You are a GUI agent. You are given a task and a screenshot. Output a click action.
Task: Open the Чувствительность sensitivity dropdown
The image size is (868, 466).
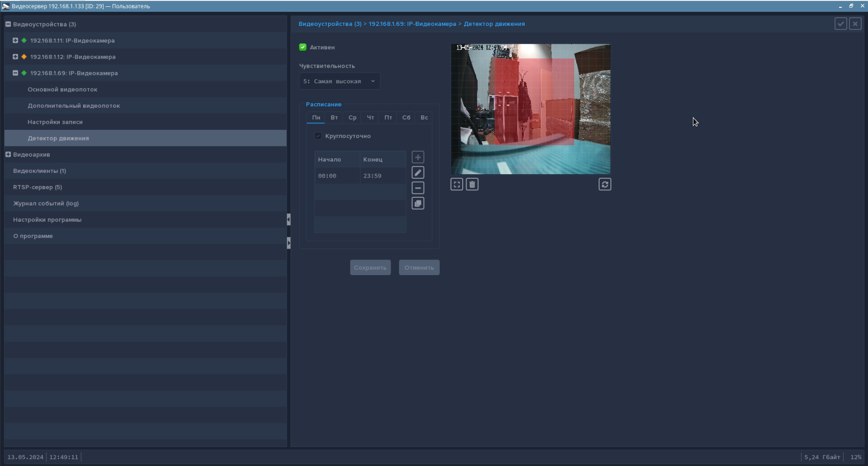[339, 81]
